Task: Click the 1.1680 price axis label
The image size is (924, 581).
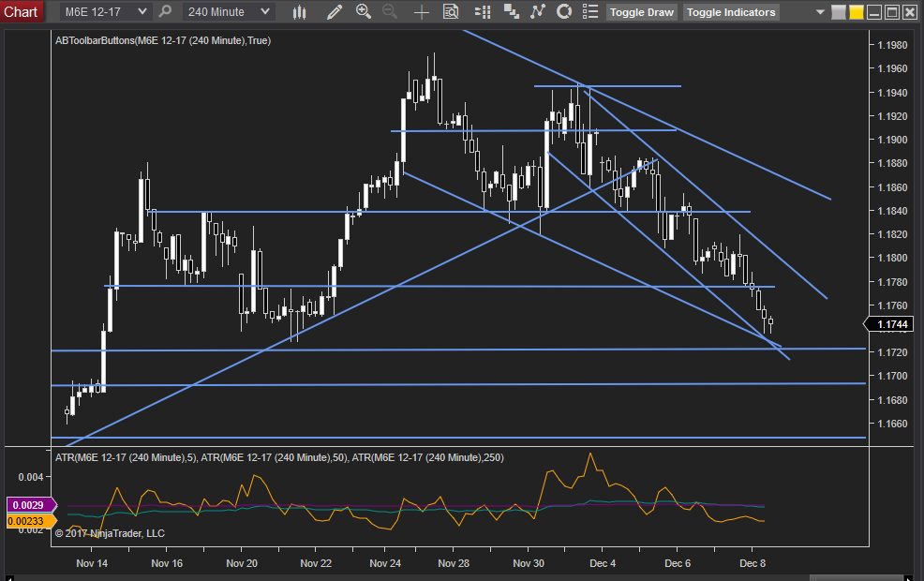Action: [x=892, y=400]
